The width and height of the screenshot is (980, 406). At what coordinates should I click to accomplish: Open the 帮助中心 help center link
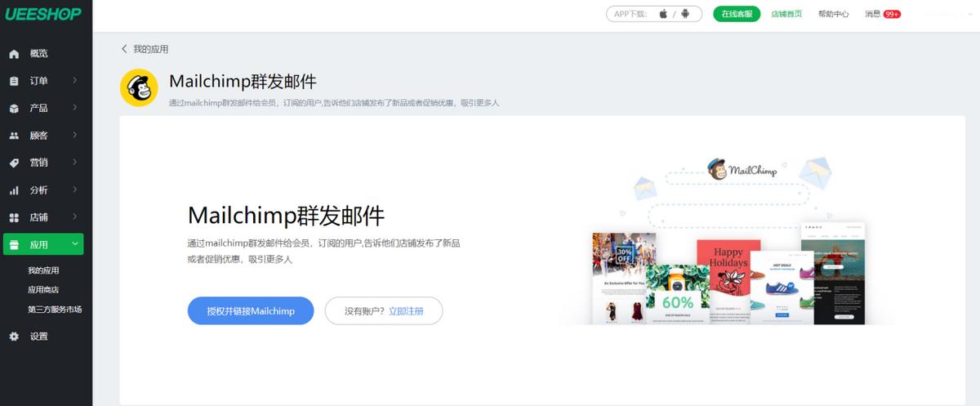[833, 14]
